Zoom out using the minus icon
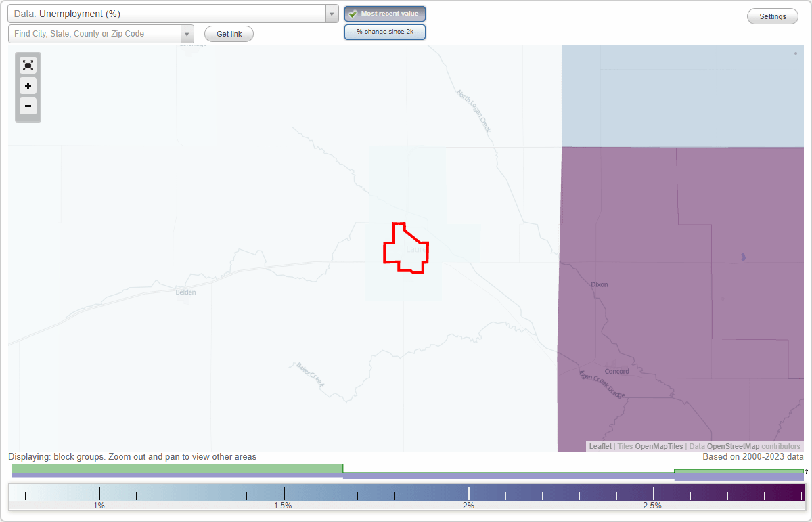This screenshot has width=812, height=522. pyautogui.click(x=28, y=106)
